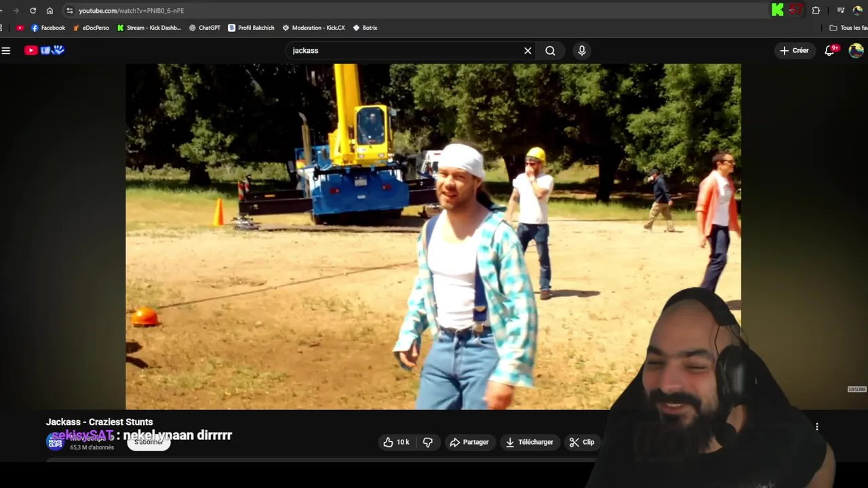Go to the YouTube home logo
This screenshot has width=868, height=488.
click(x=44, y=50)
